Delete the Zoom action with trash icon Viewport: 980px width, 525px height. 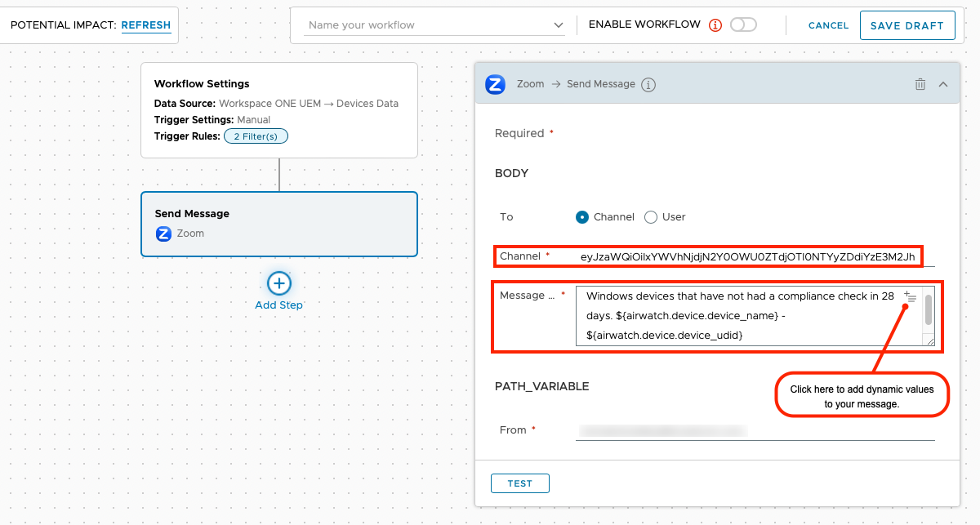pyautogui.click(x=920, y=84)
